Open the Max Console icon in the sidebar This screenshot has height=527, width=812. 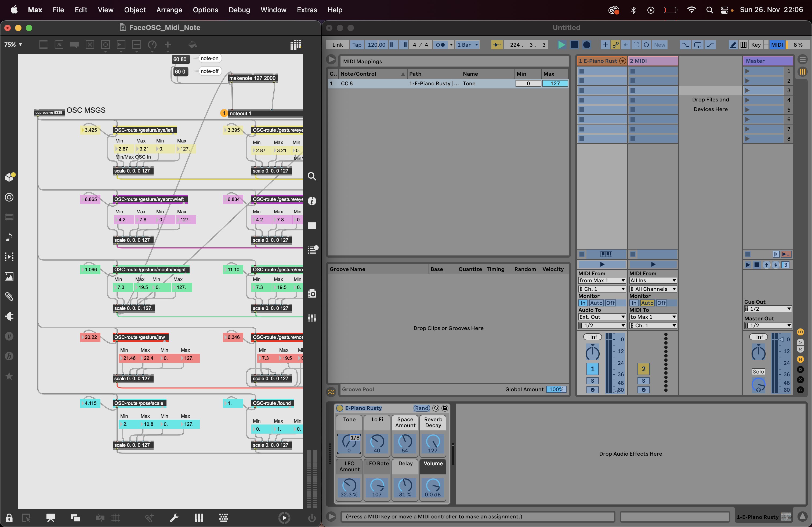pyautogui.click(x=313, y=250)
